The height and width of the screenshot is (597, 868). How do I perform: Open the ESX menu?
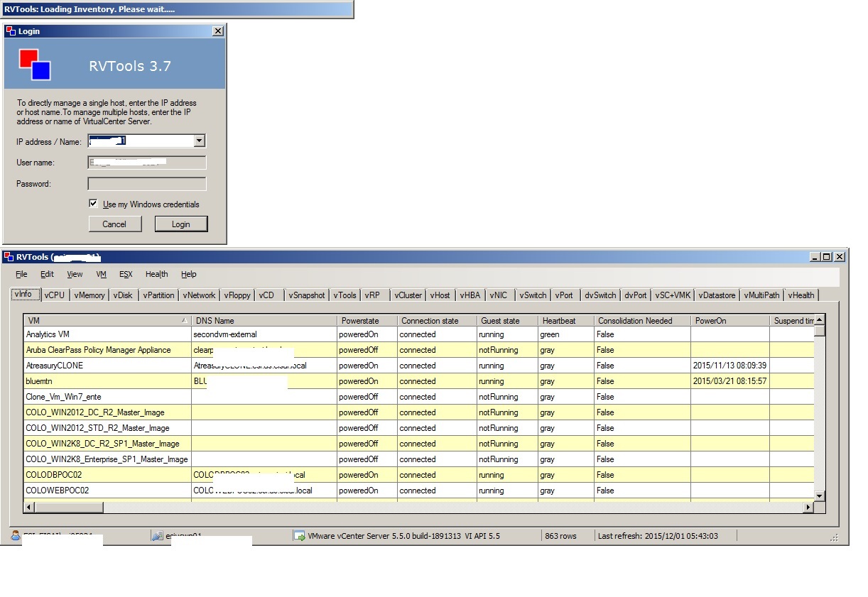pyautogui.click(x=126, y=274)
